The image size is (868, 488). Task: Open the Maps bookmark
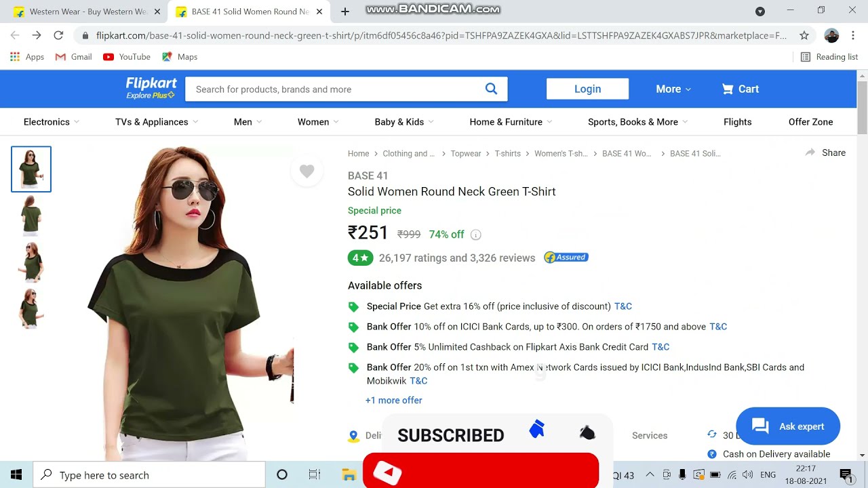click(x=180, y=57)
